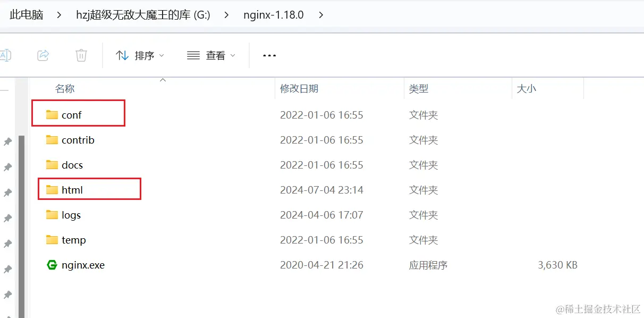Click the html date 2024-07-04 23:14
Viewport: 644px width, 318px height.
[322, 190]
